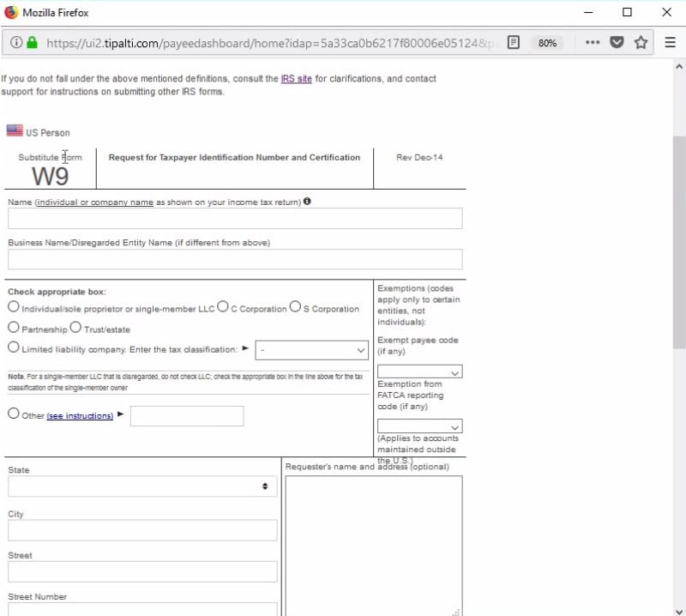Close the Firefox window
Image resolution: width=686 pixels, height=616 pixels.
(666, 12)
